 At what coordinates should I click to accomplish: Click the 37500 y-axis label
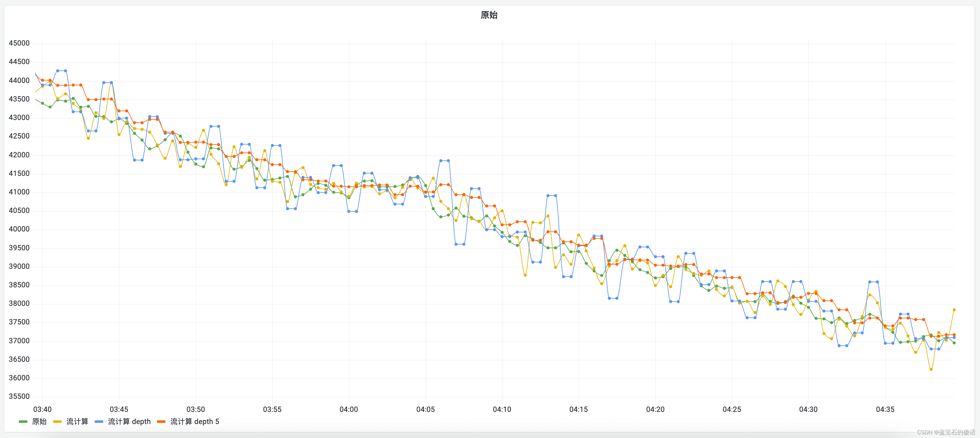tap(19, 322)
